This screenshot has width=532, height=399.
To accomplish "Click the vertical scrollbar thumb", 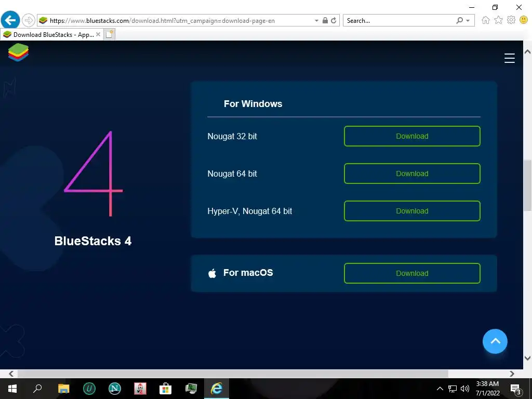I will pyautogui.click(x=527, y=185).
